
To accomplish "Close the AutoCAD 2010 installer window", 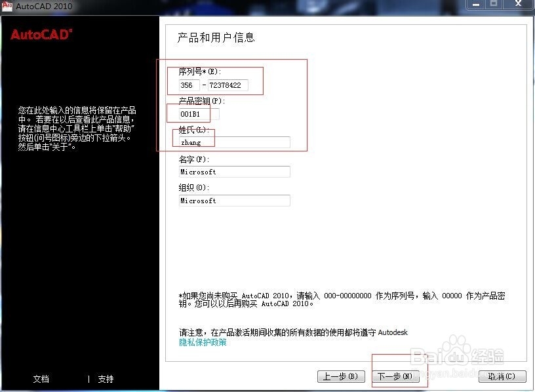I will click(518, 4).
